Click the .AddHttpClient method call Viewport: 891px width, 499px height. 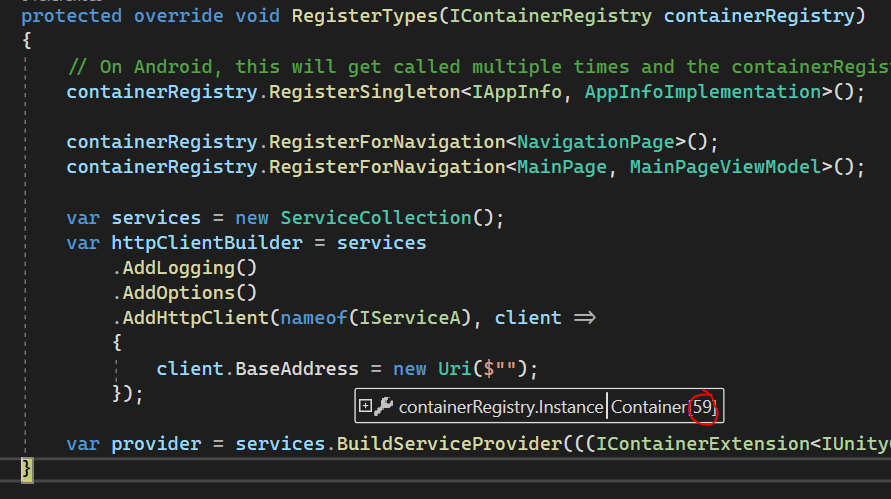click(190, 318)
